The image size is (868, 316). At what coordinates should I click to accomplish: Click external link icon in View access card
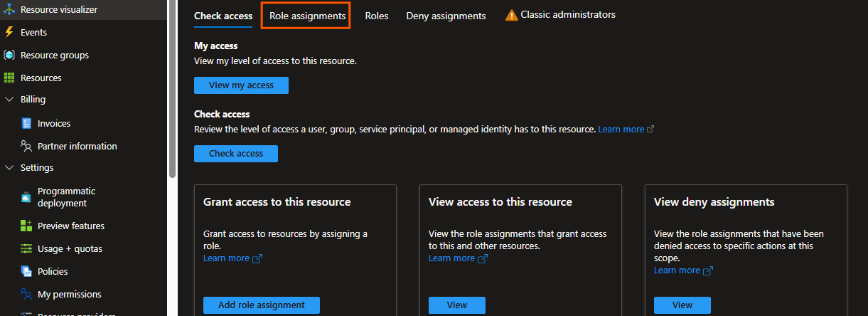click(483, 258)
